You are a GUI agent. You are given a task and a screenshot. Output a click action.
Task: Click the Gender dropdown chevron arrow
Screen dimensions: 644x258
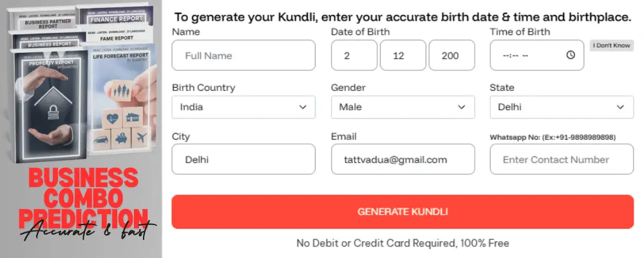tap(461, 107)
